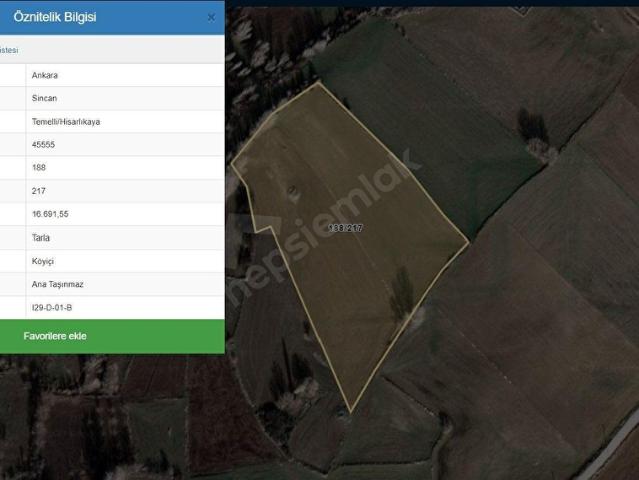Viewport: 639px width, 480px height.
Task: Select the Ankara province row
Action: pos(112,75)
